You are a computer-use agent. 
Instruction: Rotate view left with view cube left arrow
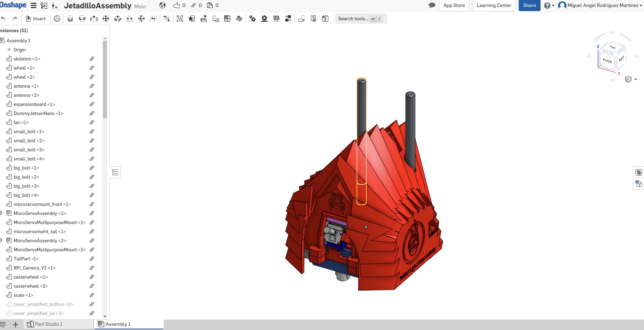588,56
